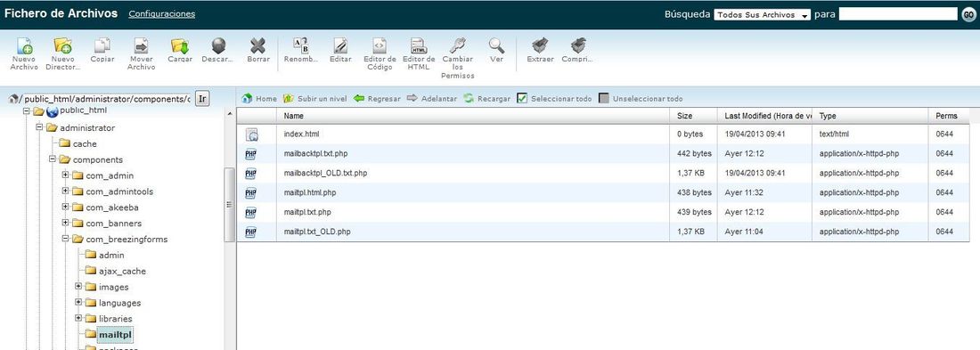The width and height of the screenshot is (980, 350).
Task: Expand the com_akeeba folder
Action: point(66,207)
